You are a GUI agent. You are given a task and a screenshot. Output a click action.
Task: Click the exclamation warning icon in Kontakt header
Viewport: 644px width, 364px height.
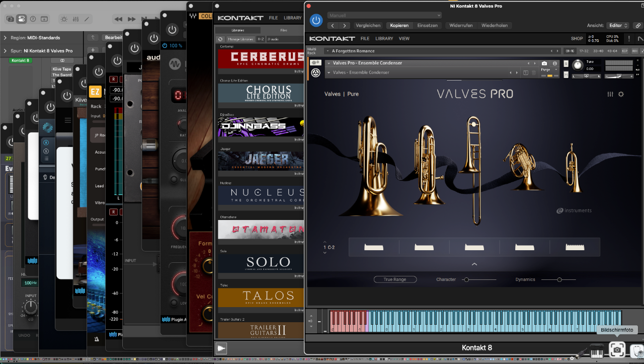tap(628, 39)
